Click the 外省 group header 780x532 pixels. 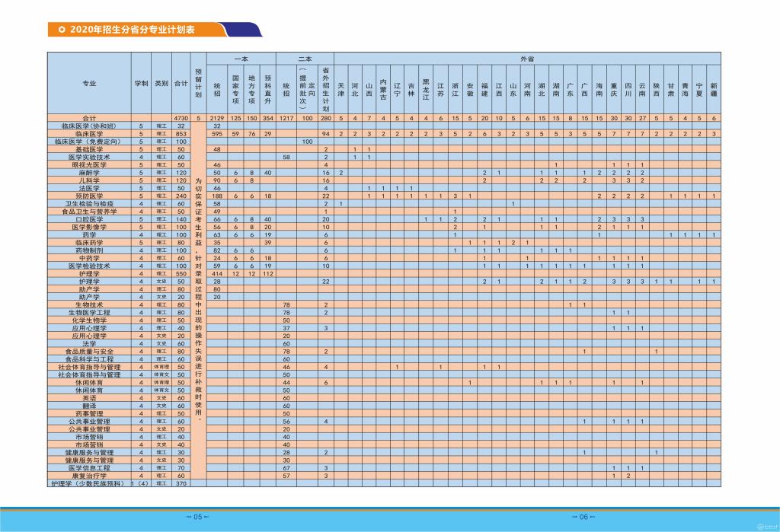click(526, 58)
